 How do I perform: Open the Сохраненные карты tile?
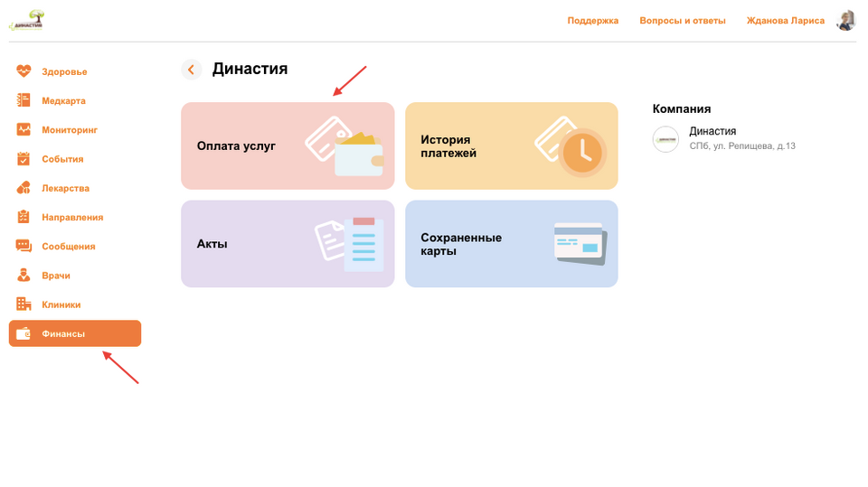511,244
